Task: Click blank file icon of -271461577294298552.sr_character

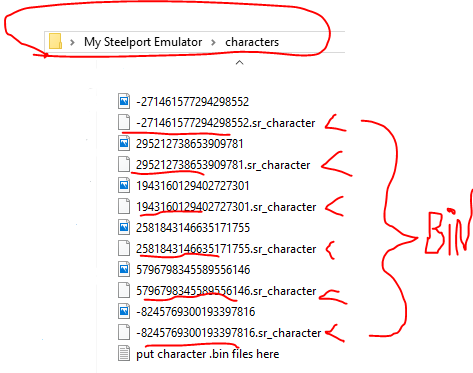Action: [x=124, y=122]
